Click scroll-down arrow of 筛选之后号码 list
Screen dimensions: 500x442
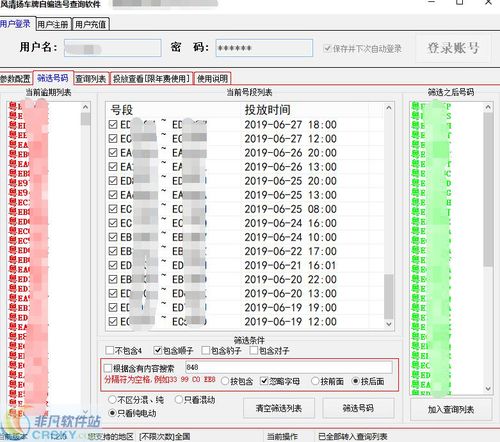488,389
